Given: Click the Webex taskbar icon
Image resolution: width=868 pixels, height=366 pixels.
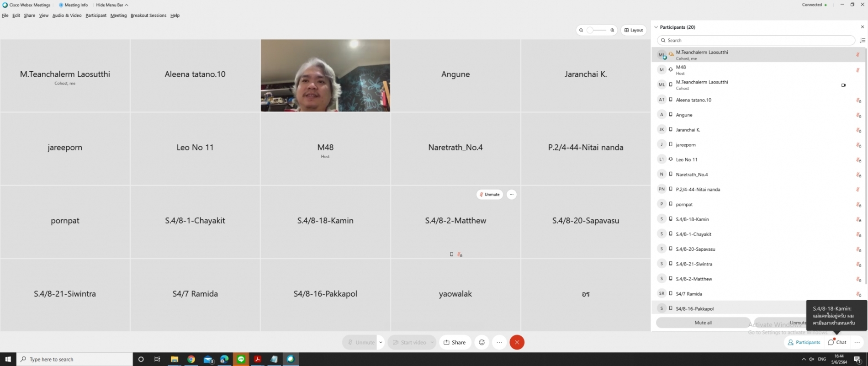Looking at the screenshot, I should (x=291, y=359).
